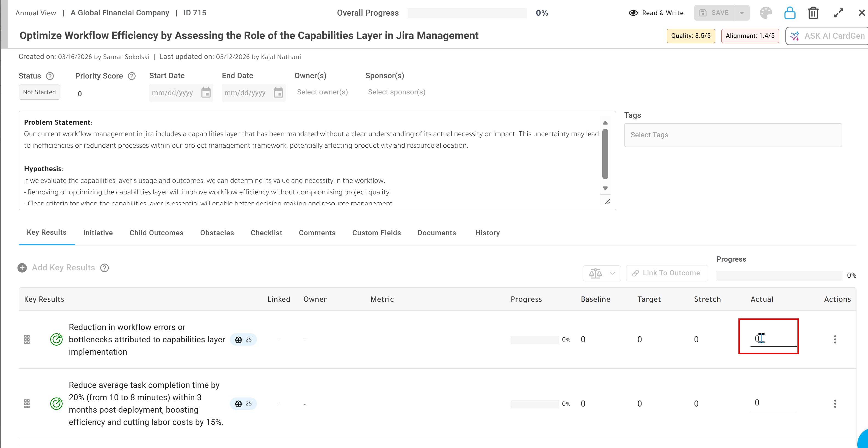Click the 'Annual View' breadcrumb text
Viewport: 868px width, 448px height.
click(36, 13)
